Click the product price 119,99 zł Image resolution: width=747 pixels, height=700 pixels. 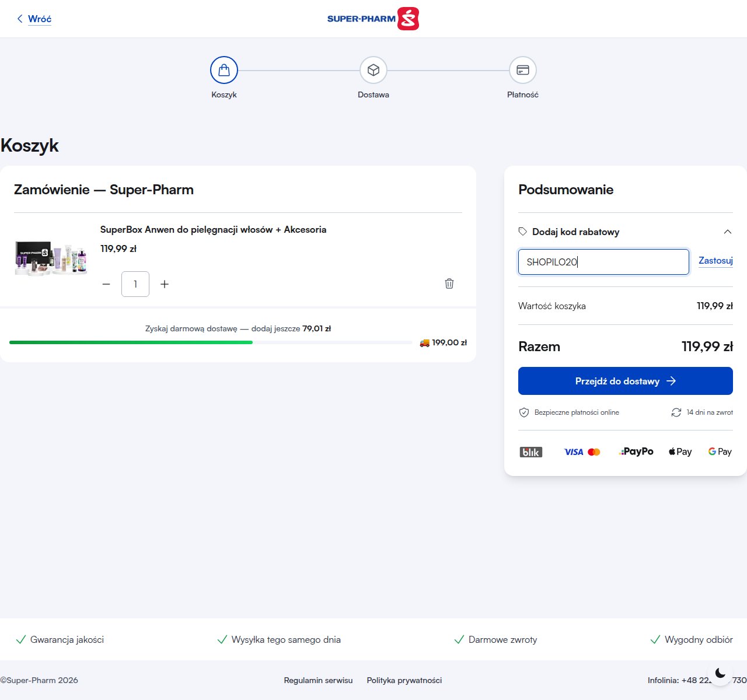pos(118,249)
